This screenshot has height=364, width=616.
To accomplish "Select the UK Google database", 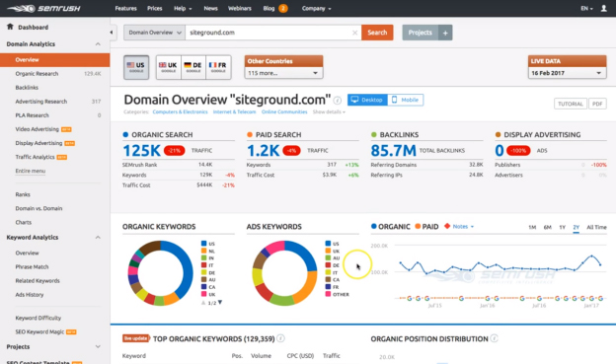I will [168, 67].
